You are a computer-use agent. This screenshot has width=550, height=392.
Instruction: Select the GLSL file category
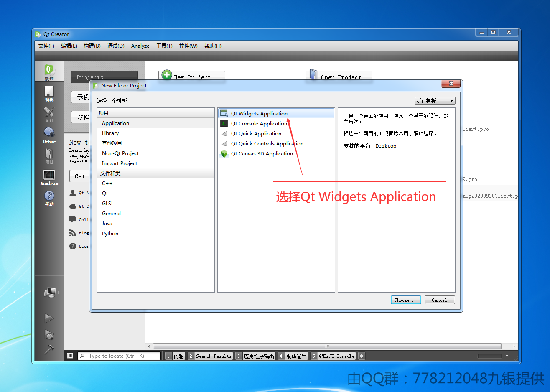155,204
